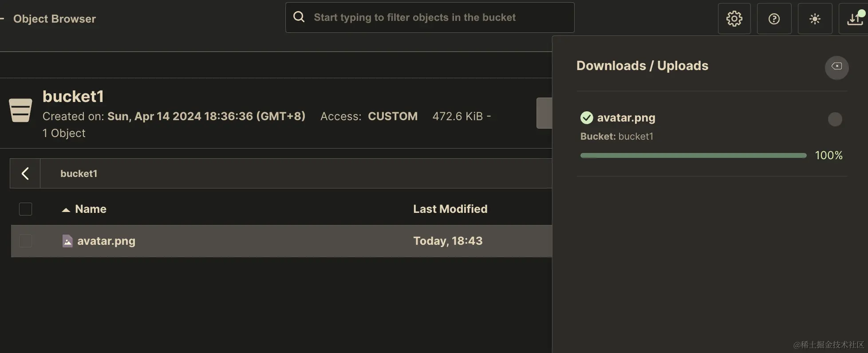Go back using the left chevron
Viewport: 868px width, 353px height.
pyautogui.click(x=25, y=173)
